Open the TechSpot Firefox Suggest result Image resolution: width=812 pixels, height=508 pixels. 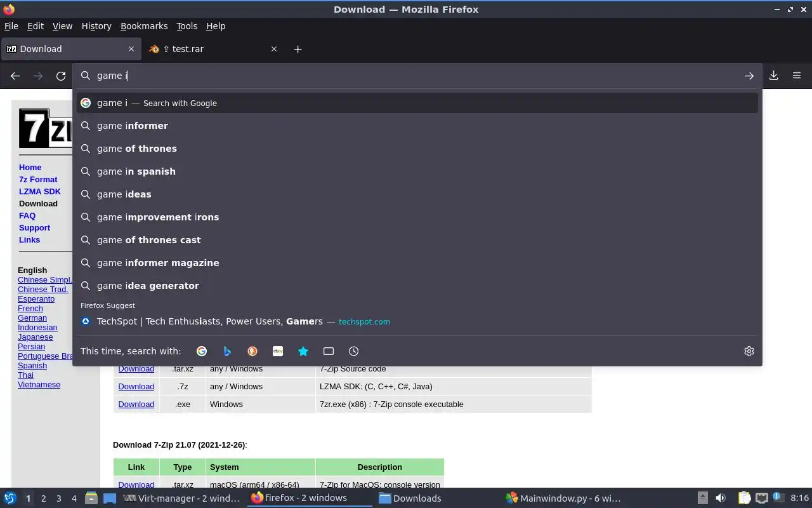417,321
